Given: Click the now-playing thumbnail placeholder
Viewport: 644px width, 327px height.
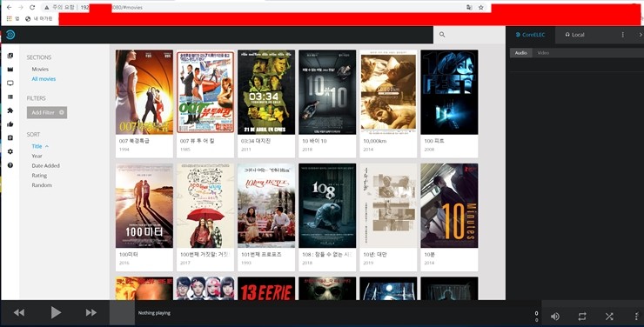Looking at the screenshot, I should [122, 313].
